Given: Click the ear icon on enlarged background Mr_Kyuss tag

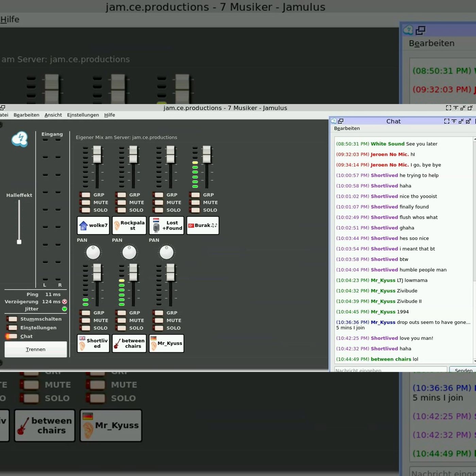Looking at the screenshot, I should [x=88, y=430].
